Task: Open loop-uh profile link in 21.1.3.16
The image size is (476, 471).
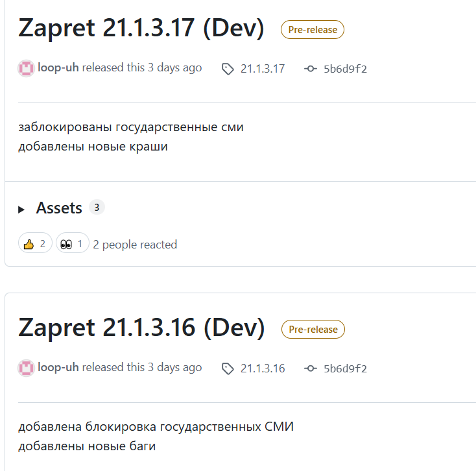Action: pos(58,367)
